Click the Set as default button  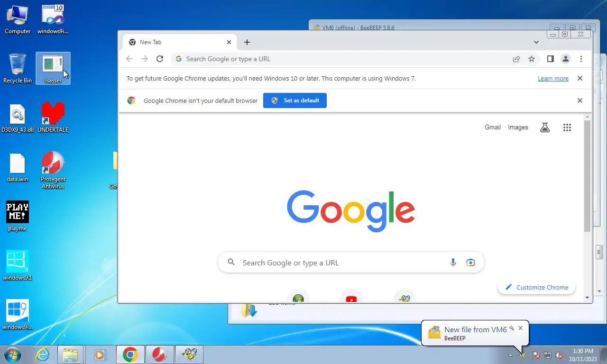(x=295, y=100)
